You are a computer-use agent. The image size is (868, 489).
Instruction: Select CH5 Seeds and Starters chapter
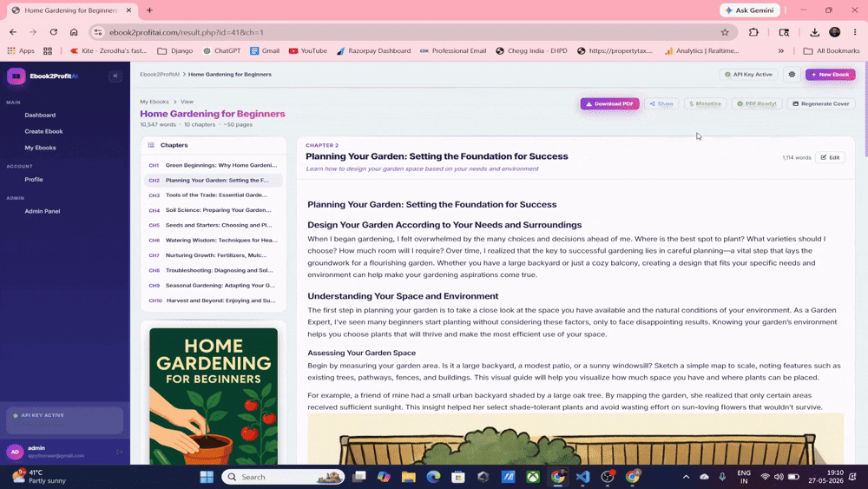click(x=214, y=225)
